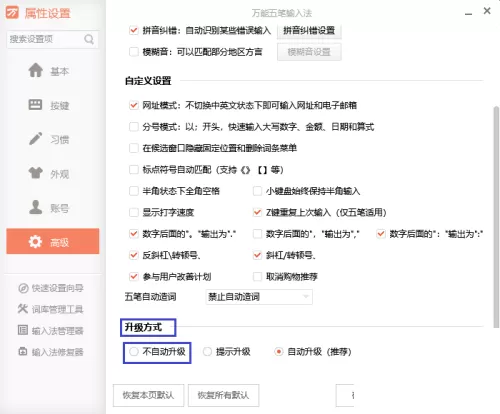The image size is (500, 414).
Task: Click the 输入法修复器 repair icon
Action: pyautogui.click(x=23, y=351)
